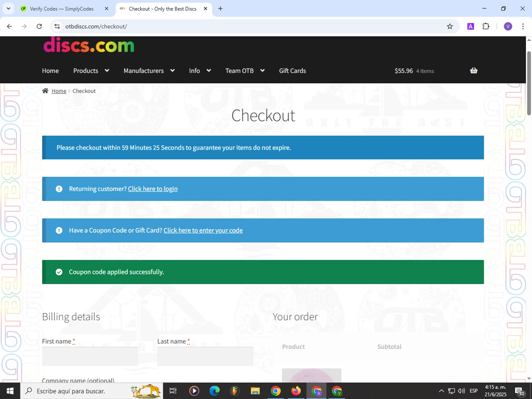Click here to login link
532x399 pixels.
(153, 189)
